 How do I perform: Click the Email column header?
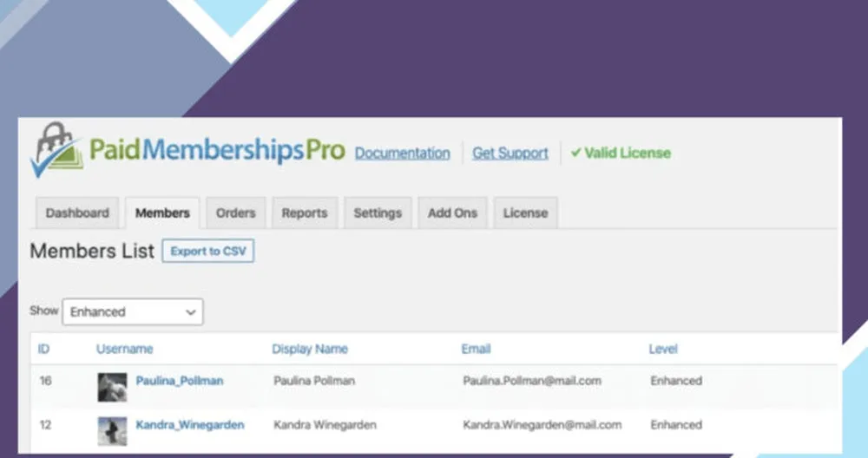pos(476,349)
